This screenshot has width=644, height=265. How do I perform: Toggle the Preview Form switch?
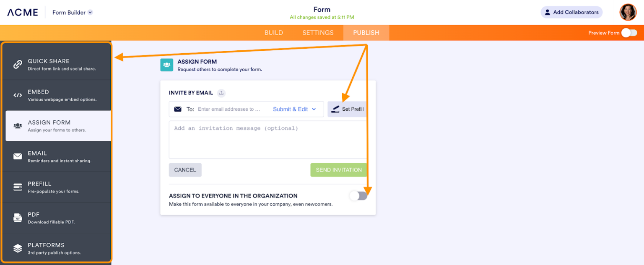[x=628, y=32]
